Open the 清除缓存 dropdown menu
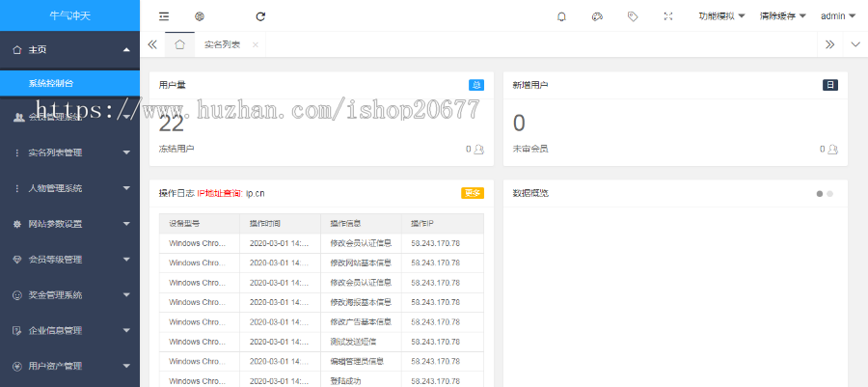This screenshot has height=387, width=868. [x=783, y=16]
